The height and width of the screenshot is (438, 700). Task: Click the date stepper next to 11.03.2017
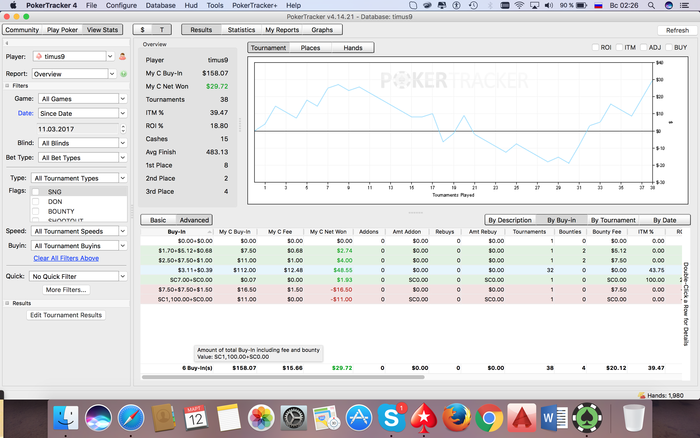tap(123, 129)
